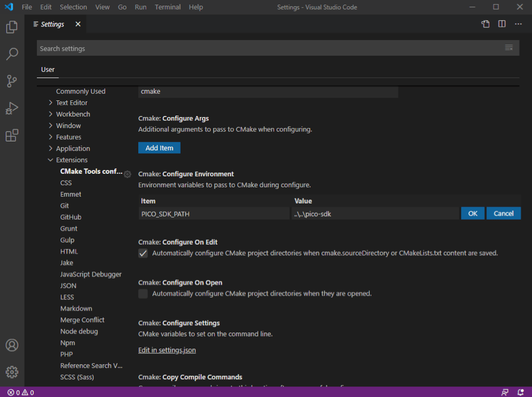532x397 pixels.
Task: Split the editor to the right
Action: coord(502,24)
